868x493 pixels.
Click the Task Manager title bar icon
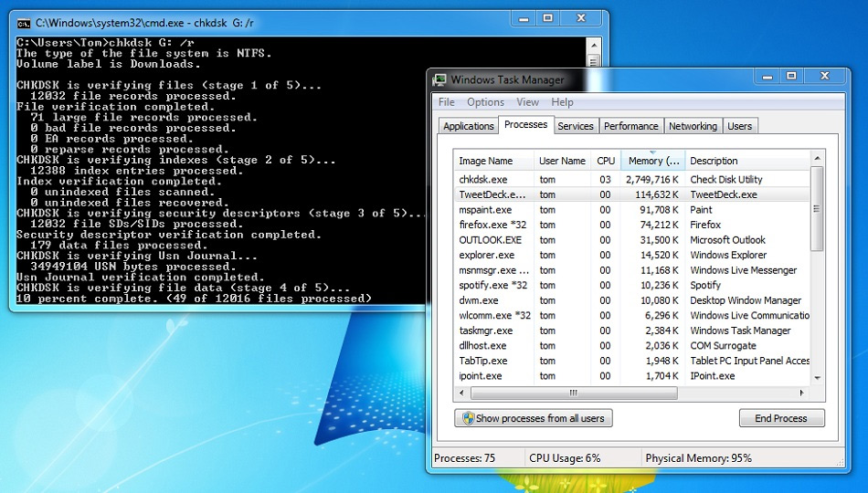pyautogui.click(x=439, y=79)
